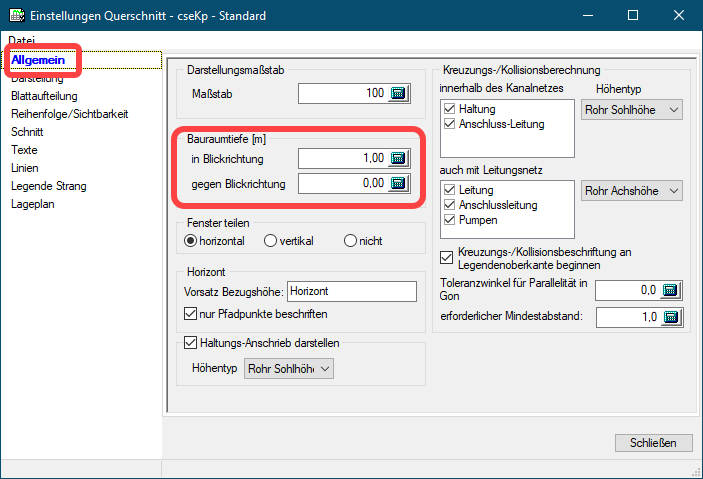This screenshot has width=703, height=479.
Task: Uncheck the Haltung checkbox
Action: [x=449, y=109]
